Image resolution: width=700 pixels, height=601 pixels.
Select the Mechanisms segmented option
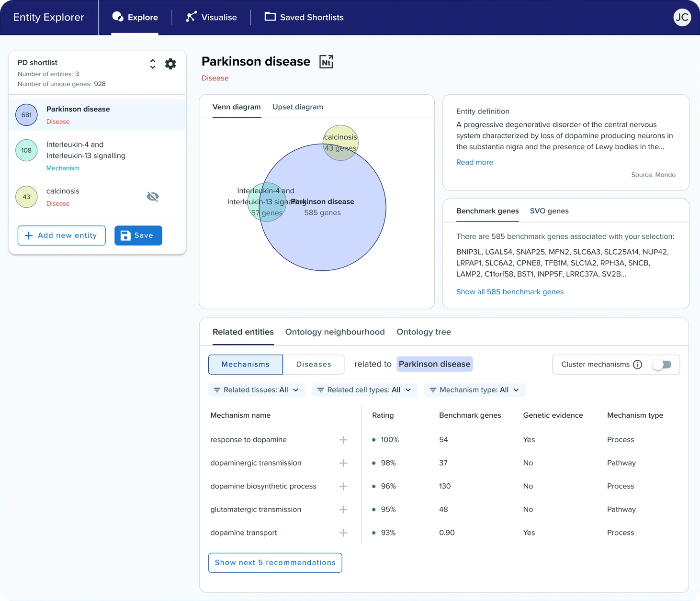point(246,365)
